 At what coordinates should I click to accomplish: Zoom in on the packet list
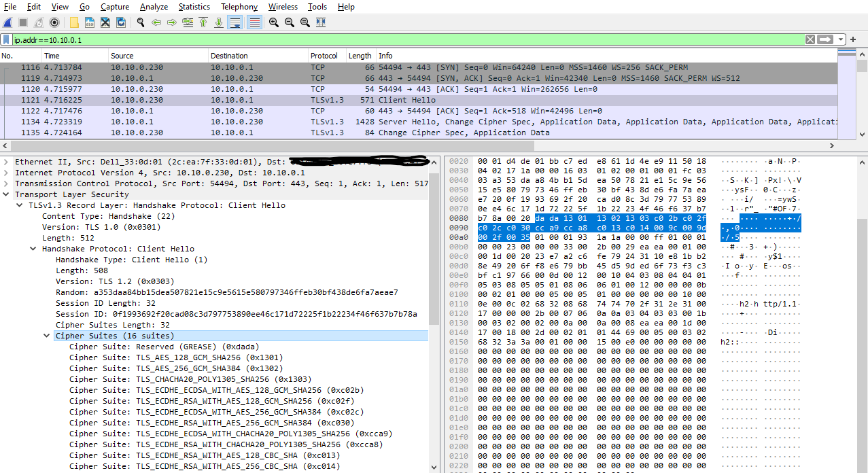pyautogui.click(x=272, y=22)
